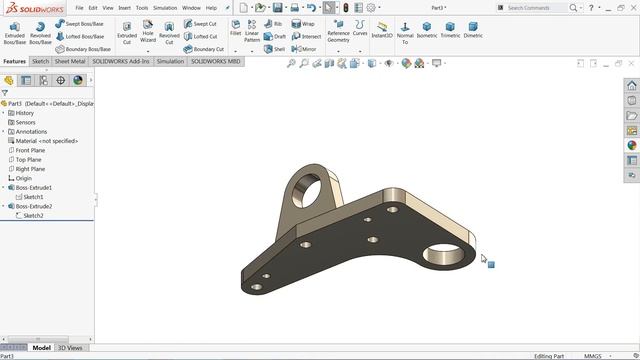Select the Draft feature
This screenshot has height=360, width=640.
coord(275,36)
